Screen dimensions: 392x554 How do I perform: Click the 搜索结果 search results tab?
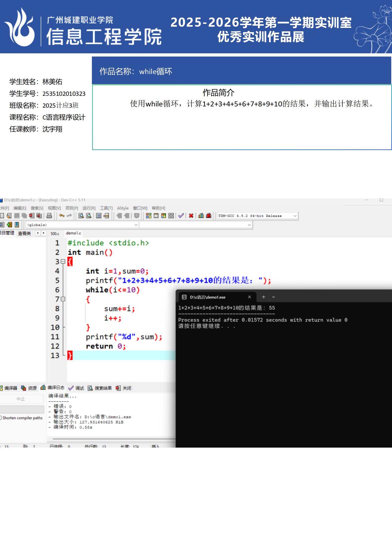[x=100, y=388]
